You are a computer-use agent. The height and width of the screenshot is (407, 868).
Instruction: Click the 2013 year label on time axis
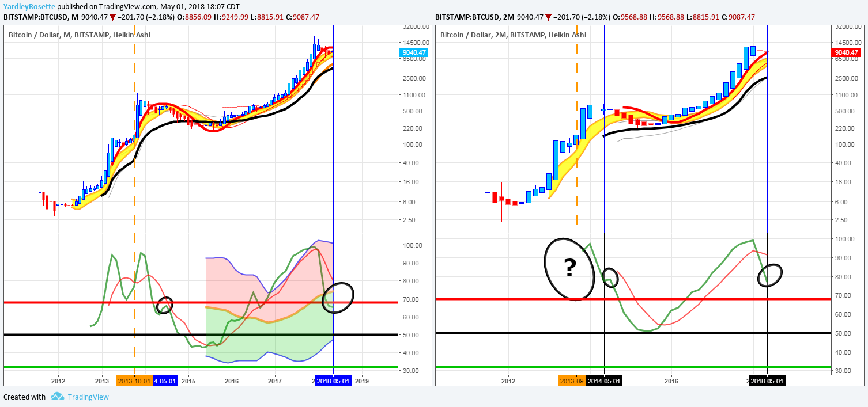102,381
